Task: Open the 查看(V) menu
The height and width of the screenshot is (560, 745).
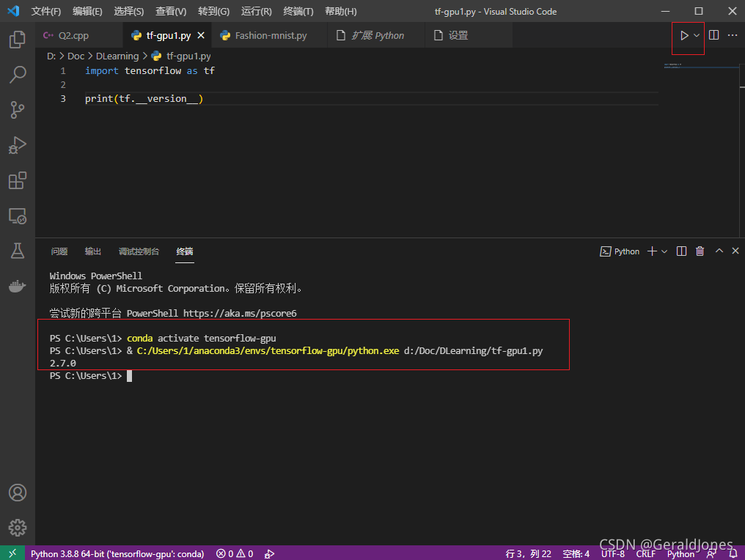Action: point(171,12)
